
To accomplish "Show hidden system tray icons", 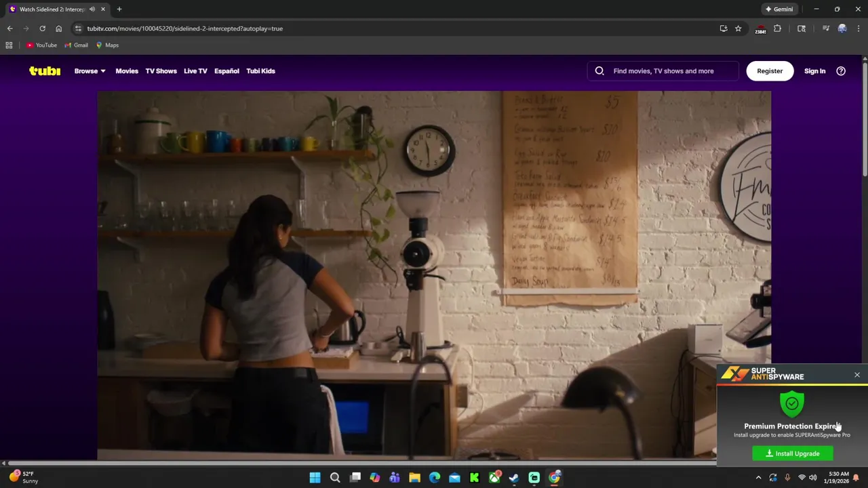I will pyautogui.click(x=759, y=478).
